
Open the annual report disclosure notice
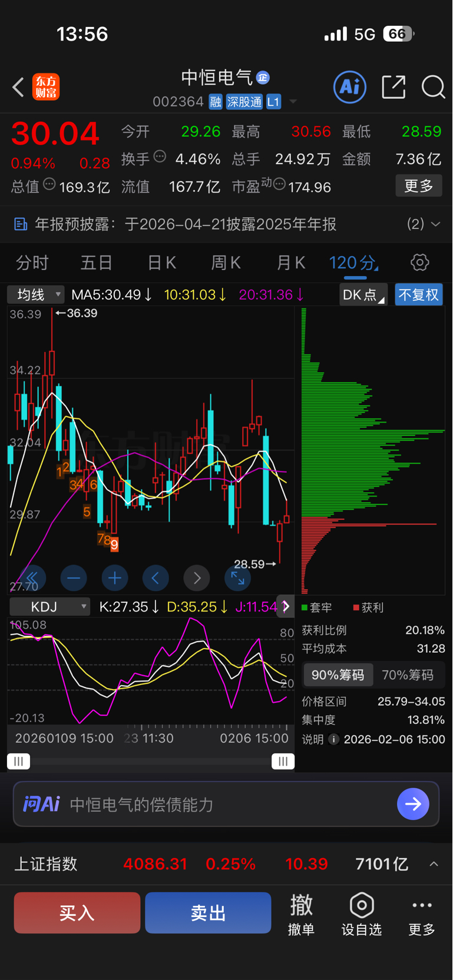[227, 224]
